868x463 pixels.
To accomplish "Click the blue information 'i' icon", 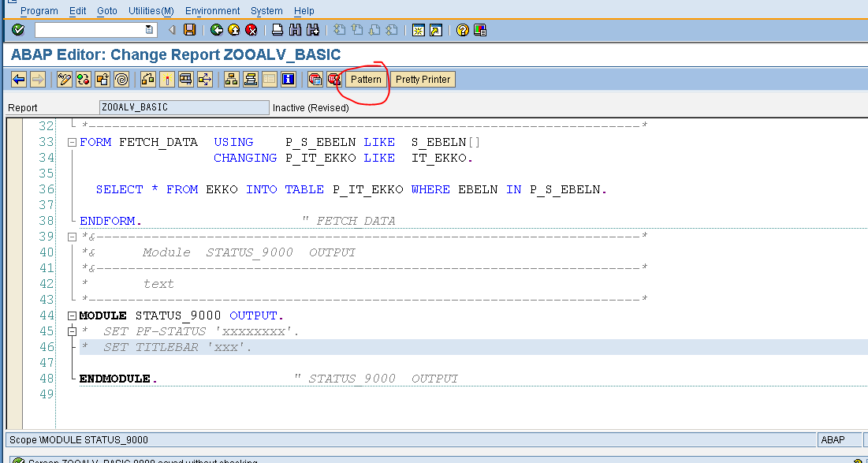I will point(289,79).
